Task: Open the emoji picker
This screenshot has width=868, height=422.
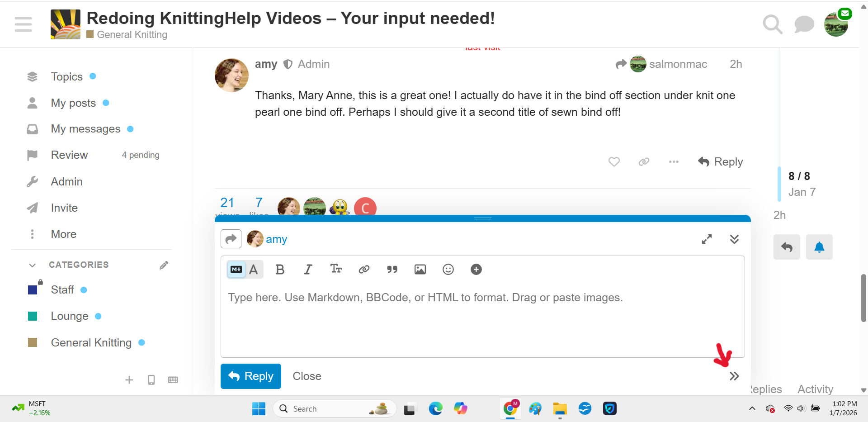Action: click(448, 270)
